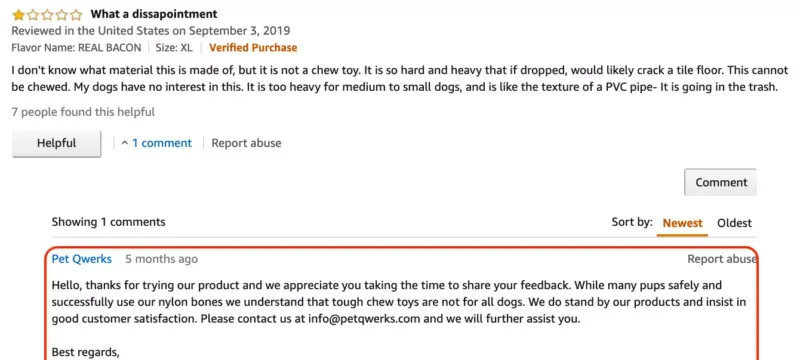Click the third empty rating star
Viewport: 800px width, 360px height.
click(x=47, y=14)
